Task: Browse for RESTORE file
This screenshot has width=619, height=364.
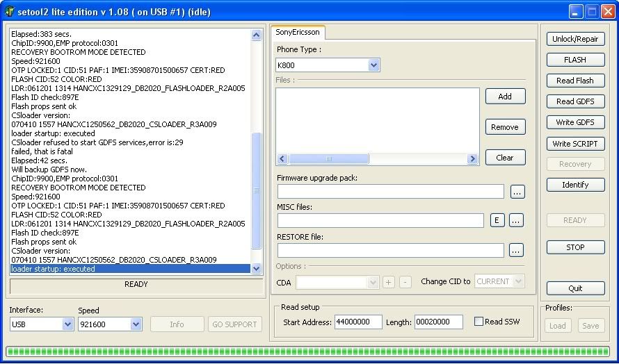Action: point(516,250)
